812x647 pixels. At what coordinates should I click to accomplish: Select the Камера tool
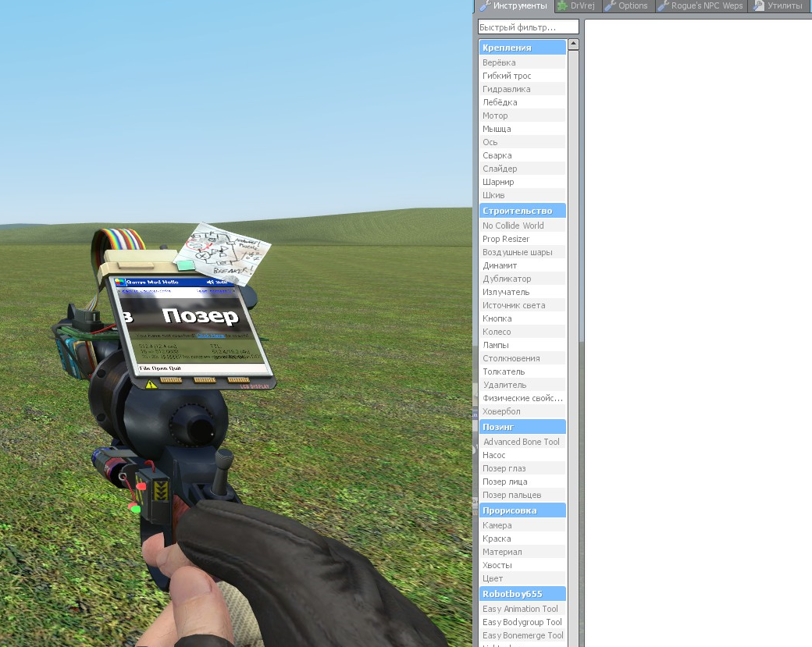(x=522, y=525)
